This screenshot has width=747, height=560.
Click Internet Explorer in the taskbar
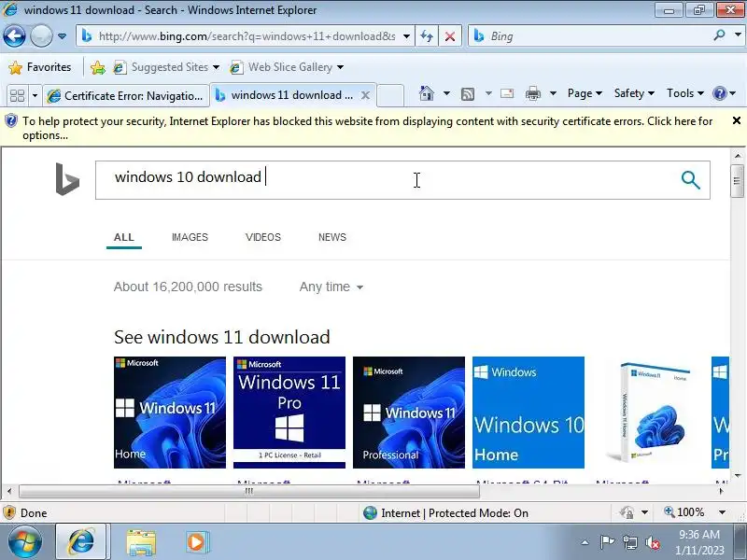point(83,542)
